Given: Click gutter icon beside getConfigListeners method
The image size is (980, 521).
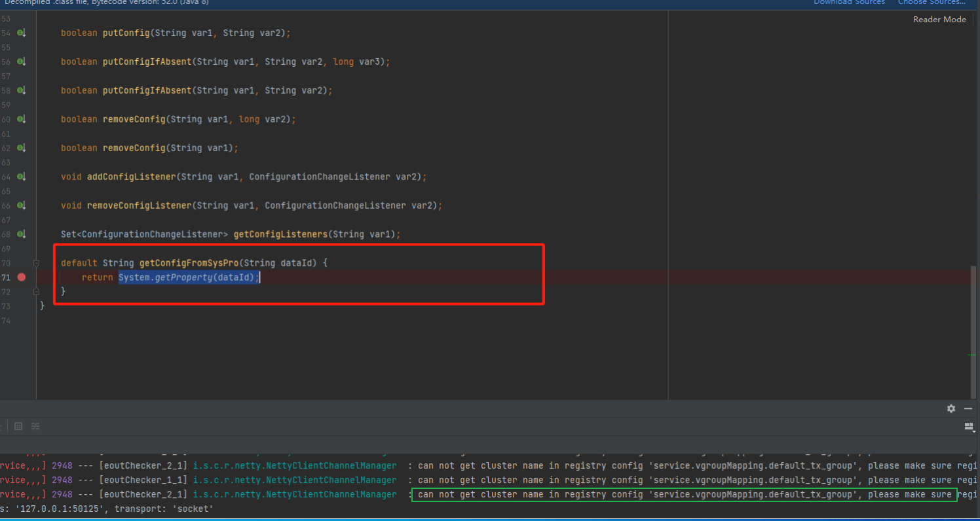Looking at the screenshot, I should [21, 234].
